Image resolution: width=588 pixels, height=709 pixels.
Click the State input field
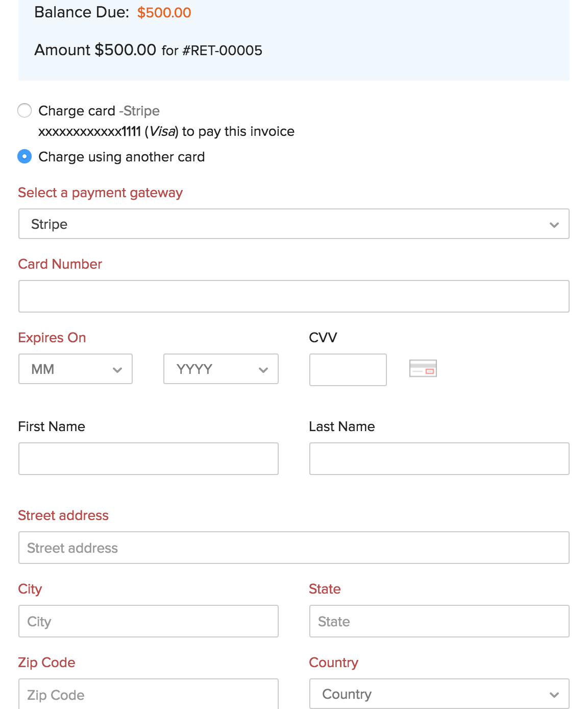point(439,621)
